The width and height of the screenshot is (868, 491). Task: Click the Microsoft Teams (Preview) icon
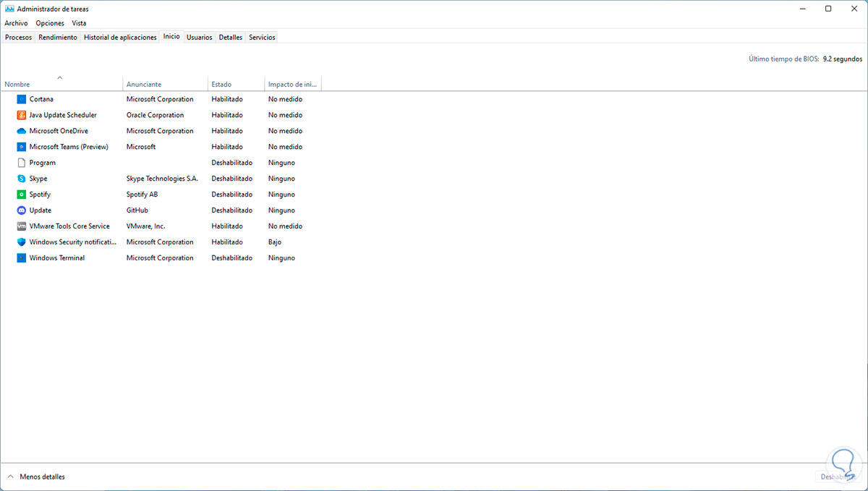click(x=21, y=147)
